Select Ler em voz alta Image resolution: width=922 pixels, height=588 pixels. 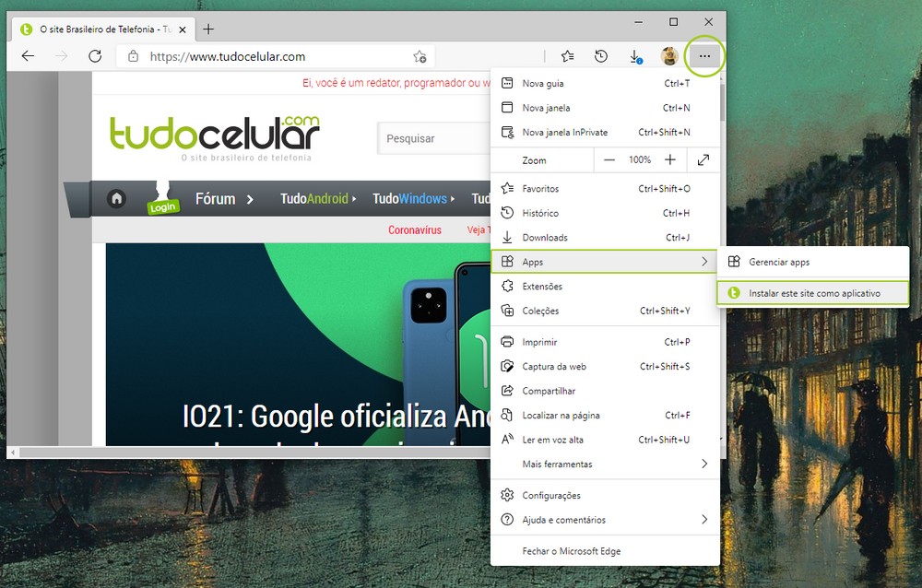[605, 440]
